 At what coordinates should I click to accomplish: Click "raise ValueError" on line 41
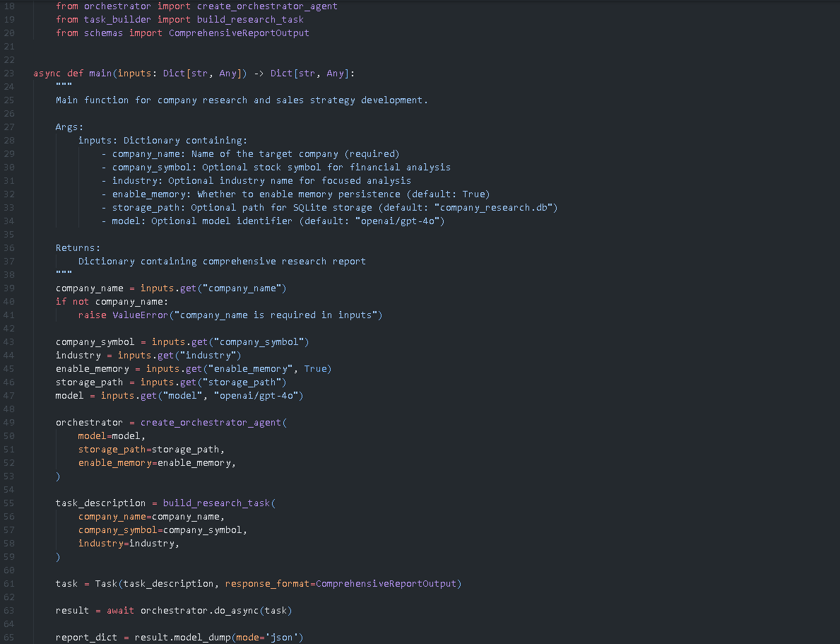click(x=123, y=315)
